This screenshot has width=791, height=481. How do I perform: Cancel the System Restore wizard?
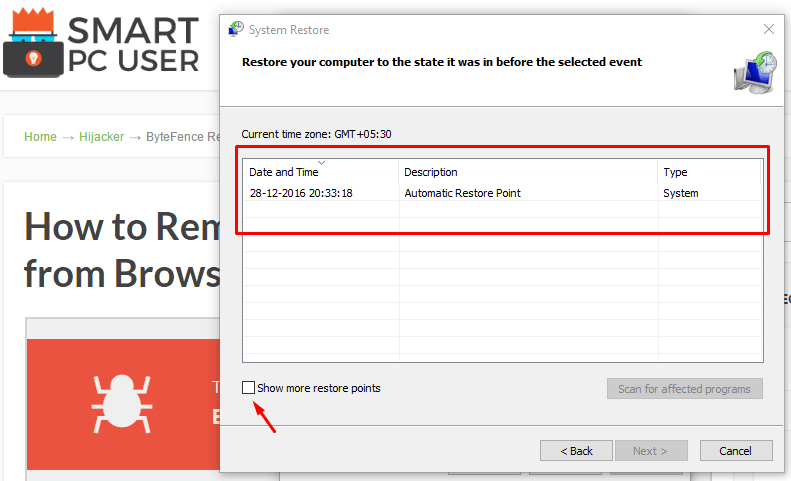736,451
